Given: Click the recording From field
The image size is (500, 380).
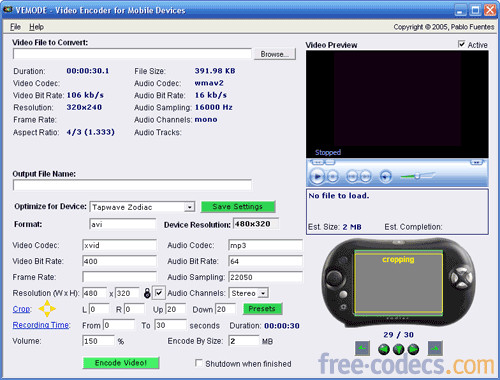Looking at the screenshot, I should click(119, 325).
